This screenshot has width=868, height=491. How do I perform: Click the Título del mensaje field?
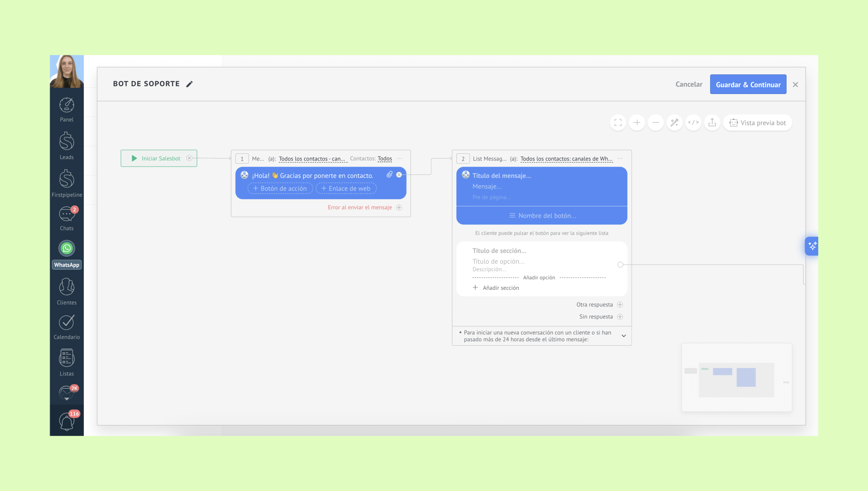[502, 176]
